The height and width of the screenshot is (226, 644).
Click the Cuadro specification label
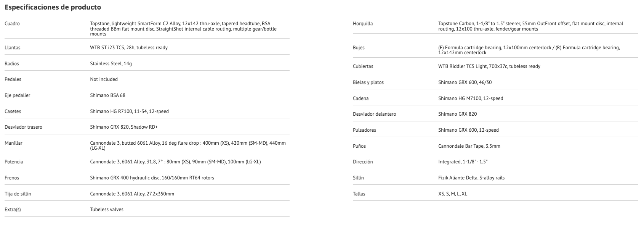click(x=12, y=24)
